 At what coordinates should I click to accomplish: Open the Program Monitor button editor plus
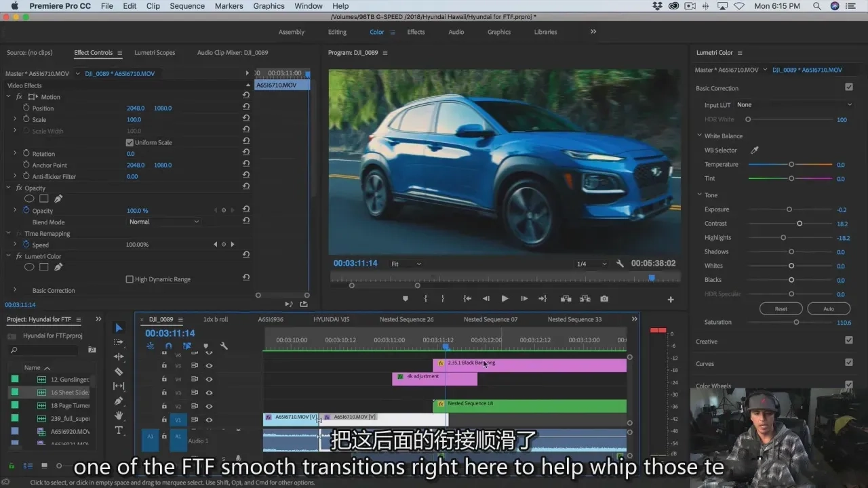pyautogui.click(x=671, y=300)
